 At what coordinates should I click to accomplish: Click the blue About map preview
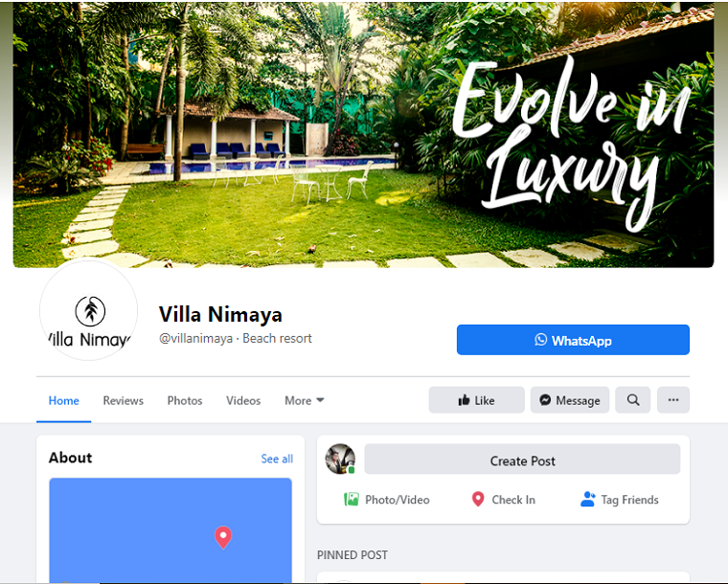[x=171, y=530]
